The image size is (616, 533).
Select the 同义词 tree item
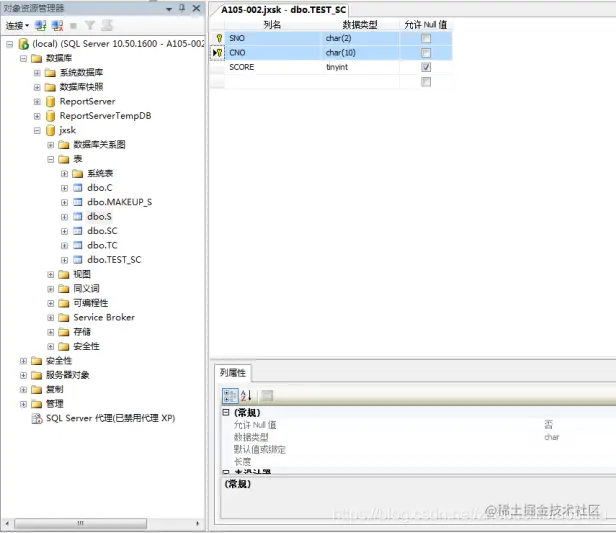(x=86, y=289)
